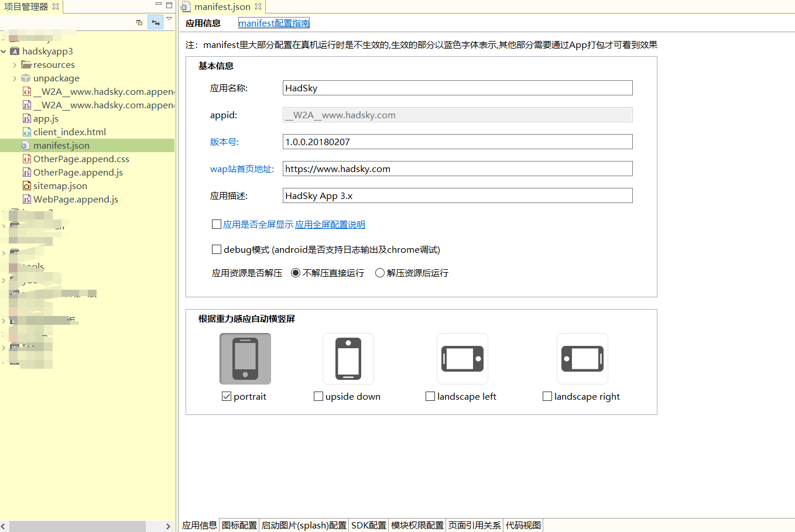
Task: Switch to the 代码视图 tab
Action: tap(523, 526)
